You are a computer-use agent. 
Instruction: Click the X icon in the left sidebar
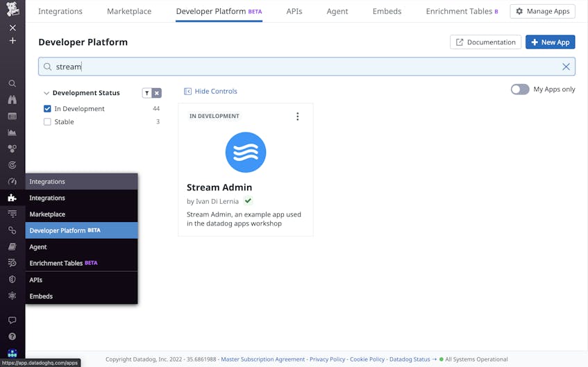point(12,28)
